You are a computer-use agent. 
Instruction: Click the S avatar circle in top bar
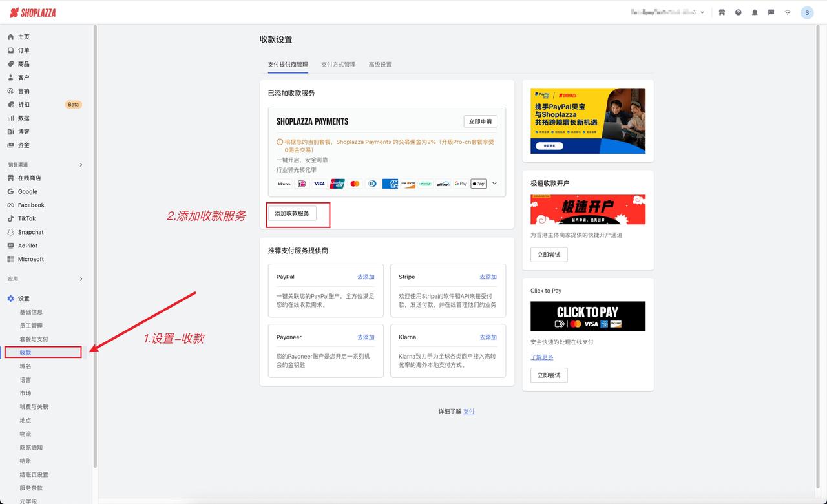tap(806, 12)
